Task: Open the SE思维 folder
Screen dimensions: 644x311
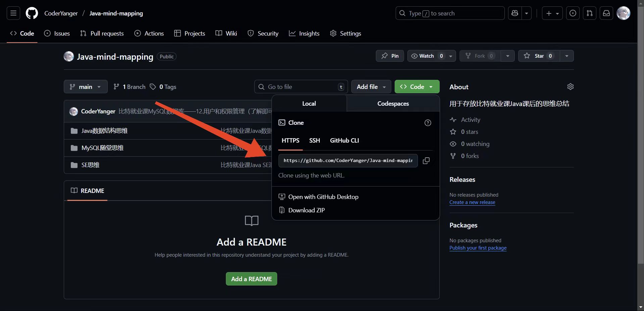Action: coord(90,165)
